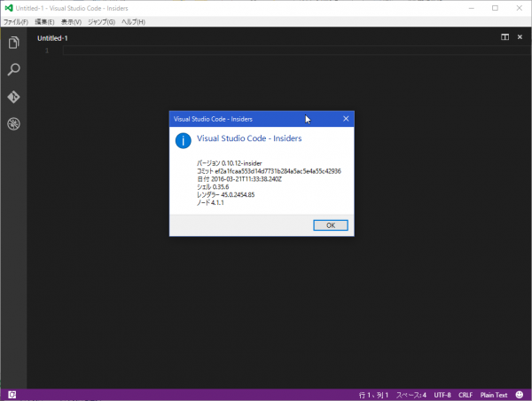Select the Untitled-1 editor tab
The height and width of the screenshot is (401, 532).
click(x=52, y=38)
